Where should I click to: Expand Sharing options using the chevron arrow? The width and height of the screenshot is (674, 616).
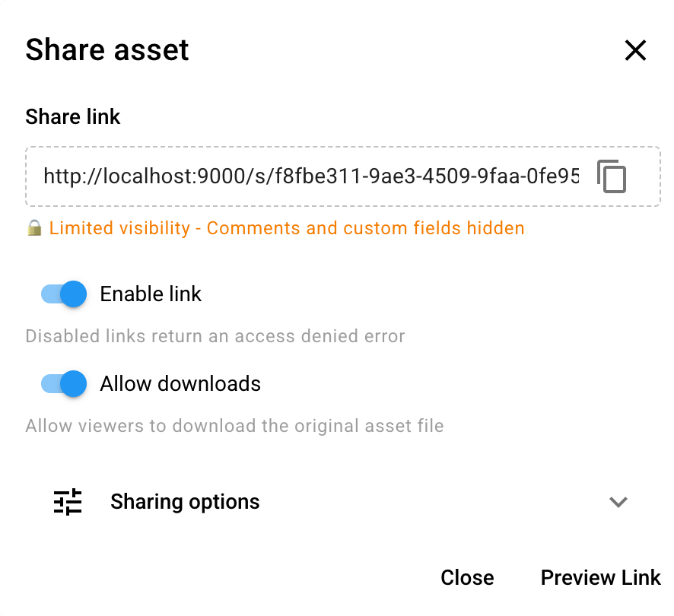618,502
